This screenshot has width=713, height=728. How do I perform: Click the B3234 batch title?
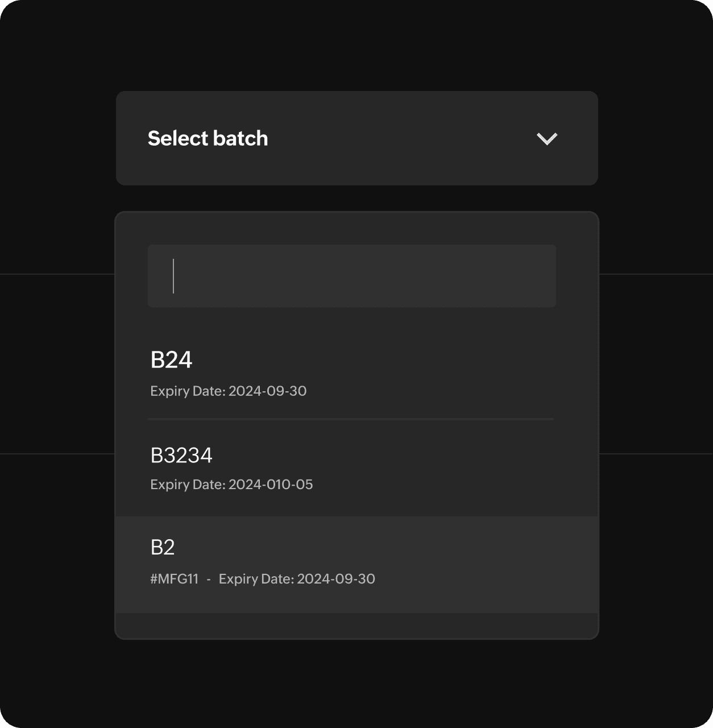coord(181,456)
